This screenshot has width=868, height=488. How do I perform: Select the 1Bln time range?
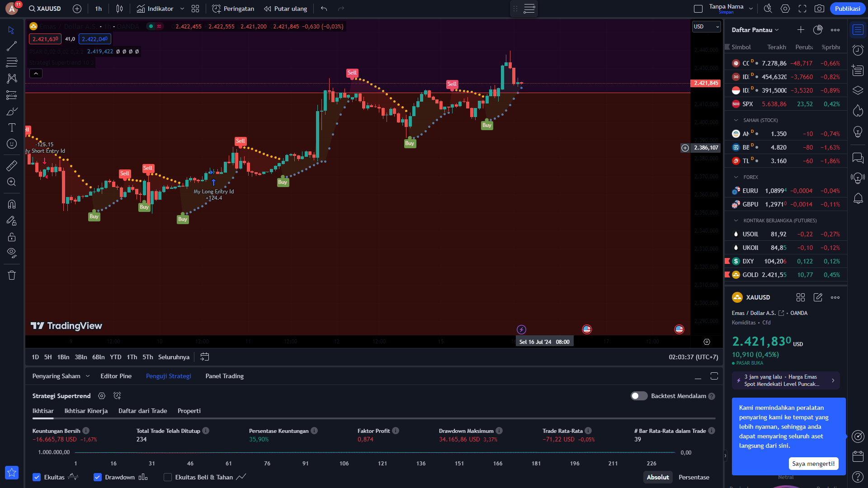click(63, 357)
